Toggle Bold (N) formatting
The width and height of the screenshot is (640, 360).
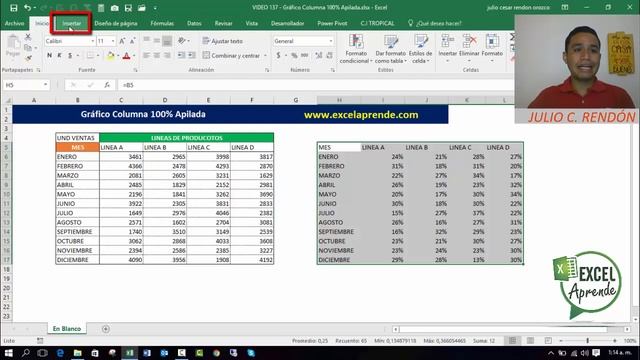pyautogui.click(x=49, y=55)
